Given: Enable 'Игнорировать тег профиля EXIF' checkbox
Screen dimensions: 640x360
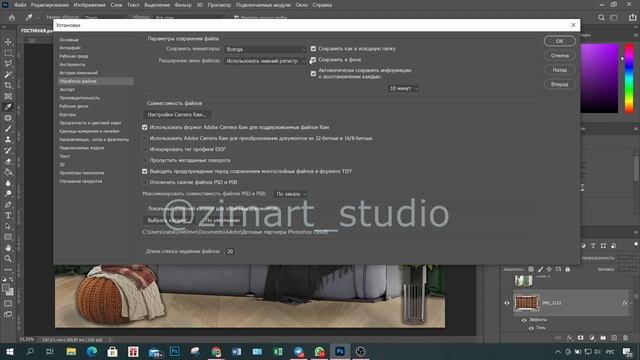Looking at the screenshot, I should pos(144,149).
